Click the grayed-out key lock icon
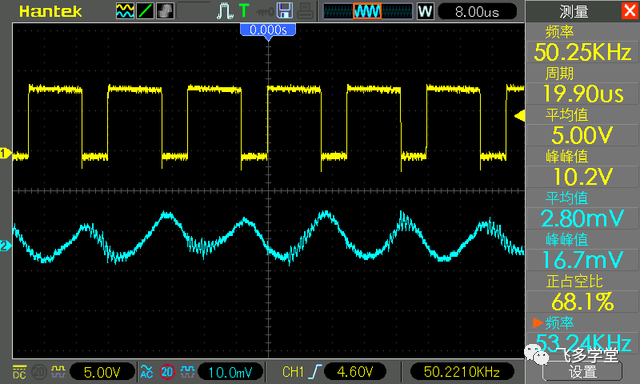 264,12
